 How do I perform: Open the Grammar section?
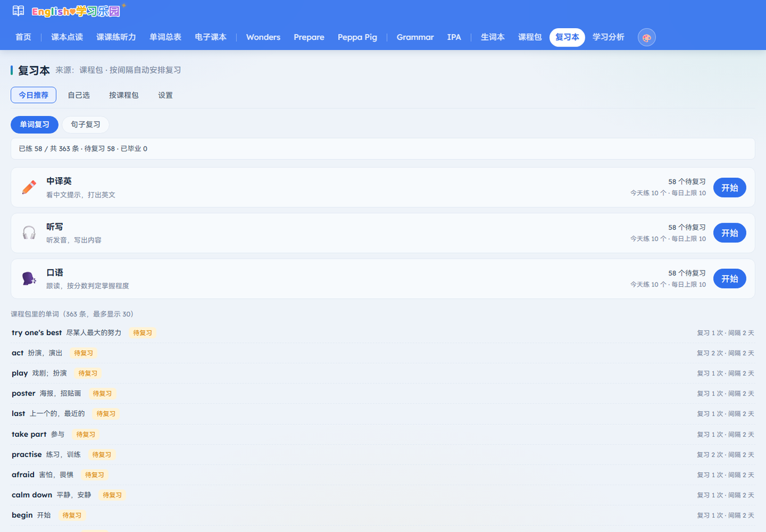click(x=415, y=37)
